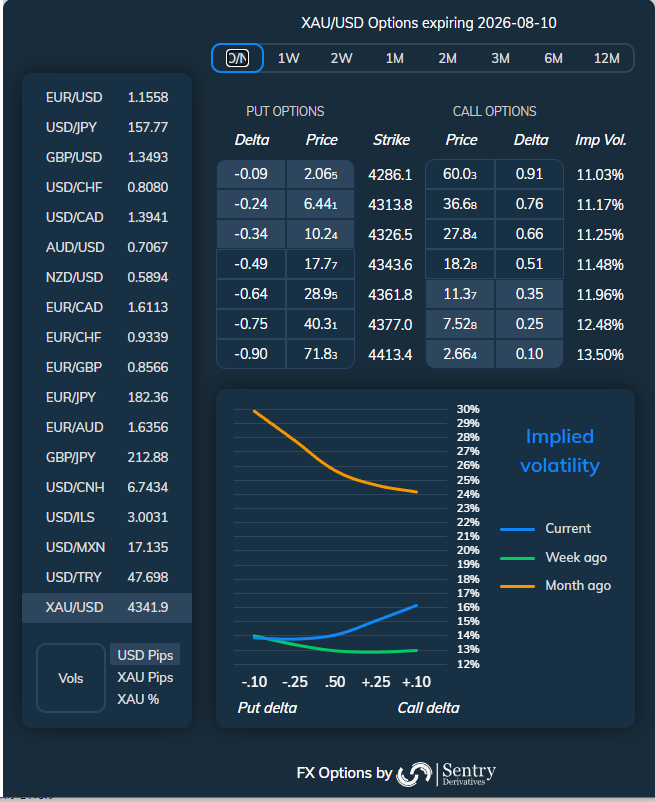The height and width of the screenshot is (802, 655).
Task: Select the EUR/CHF row
Action: point(107,337)
